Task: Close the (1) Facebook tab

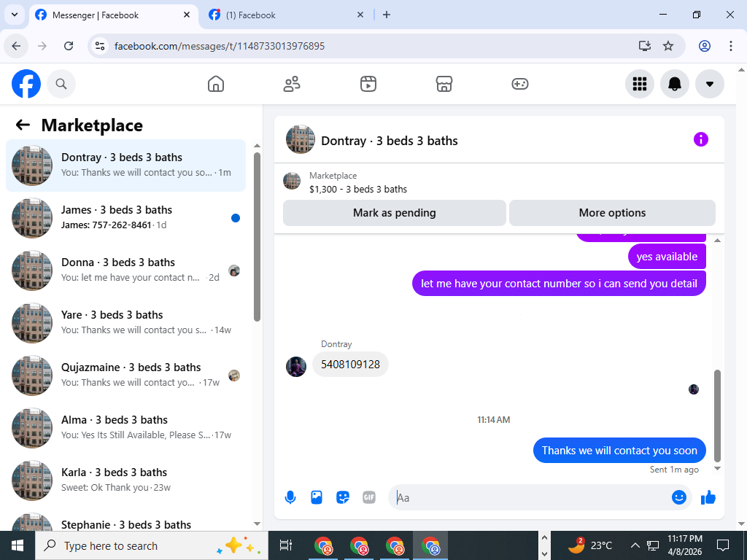Action: (360, 15)
